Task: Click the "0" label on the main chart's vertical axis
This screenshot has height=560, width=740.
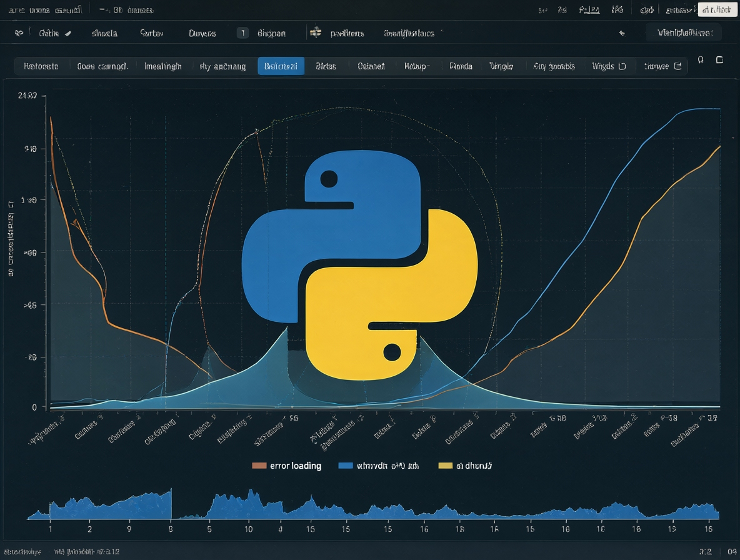Action: (x=34, y=407)
